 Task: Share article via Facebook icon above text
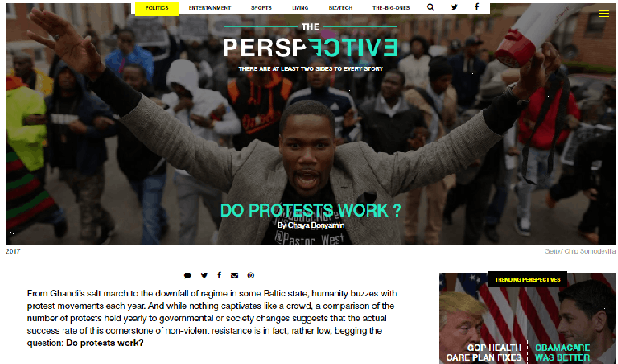tap(219, 275)
